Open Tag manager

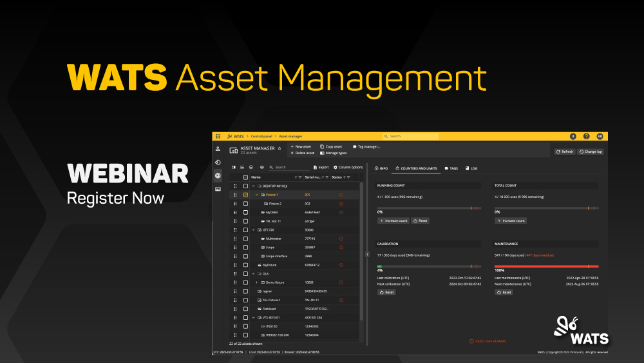[x=366, y=147]
